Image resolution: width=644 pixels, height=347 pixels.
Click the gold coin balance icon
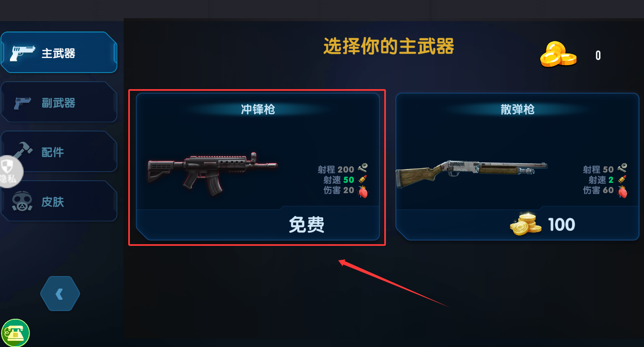(558, 54)
